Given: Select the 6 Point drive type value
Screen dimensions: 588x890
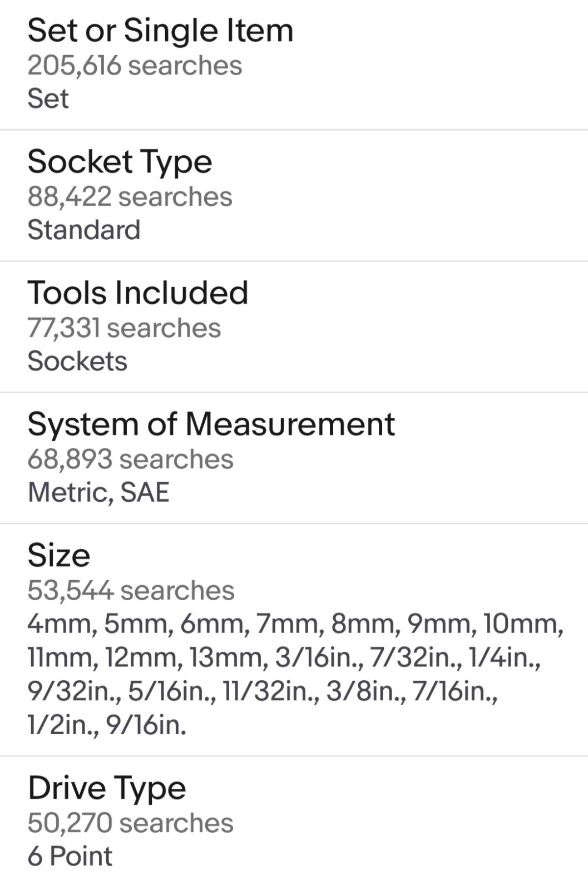Looking at the screenshot, I should (70, 856).
